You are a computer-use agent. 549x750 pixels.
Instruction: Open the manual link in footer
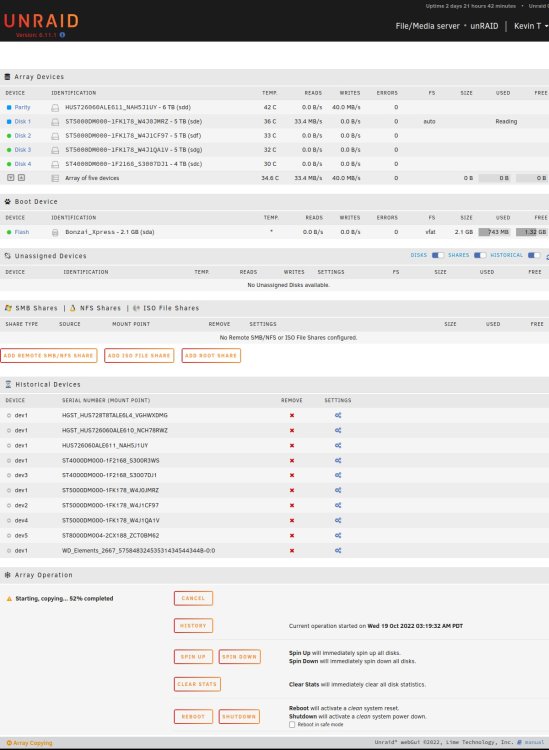click(531, 742)
